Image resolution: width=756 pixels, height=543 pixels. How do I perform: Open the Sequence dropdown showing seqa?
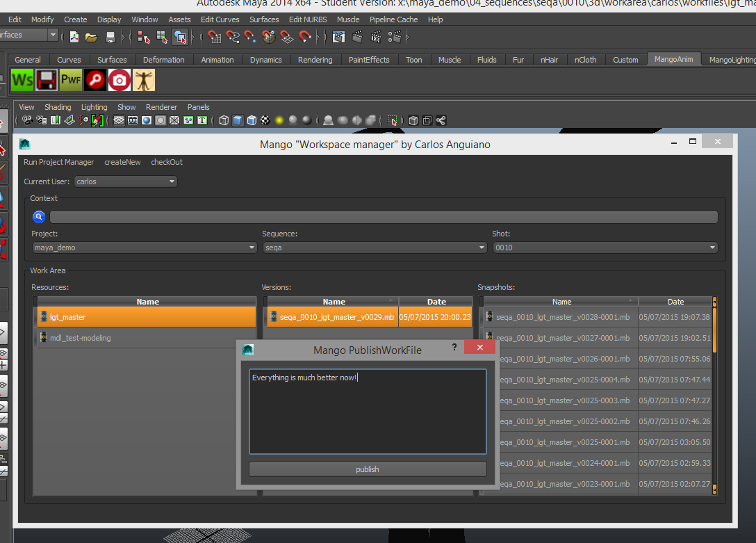[375, 248]
